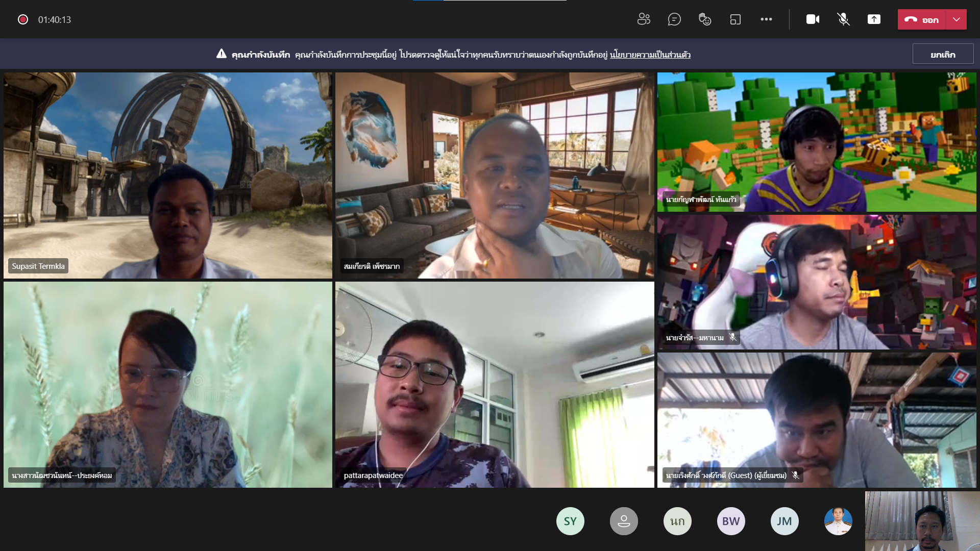This screenshot has width=980, height=551.
Task: Dismiss the recording banner
Action: pos(943,54)
